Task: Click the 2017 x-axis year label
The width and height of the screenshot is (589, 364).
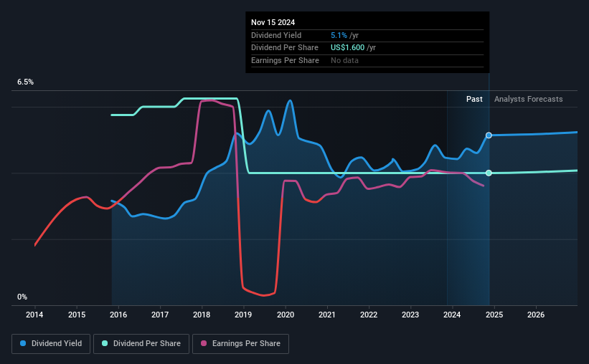Action: click(160, 315)
